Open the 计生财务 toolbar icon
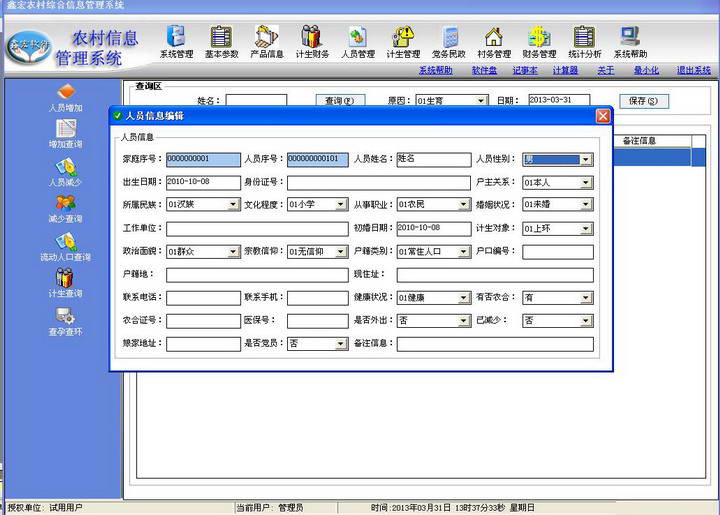 tap(312, 42)
